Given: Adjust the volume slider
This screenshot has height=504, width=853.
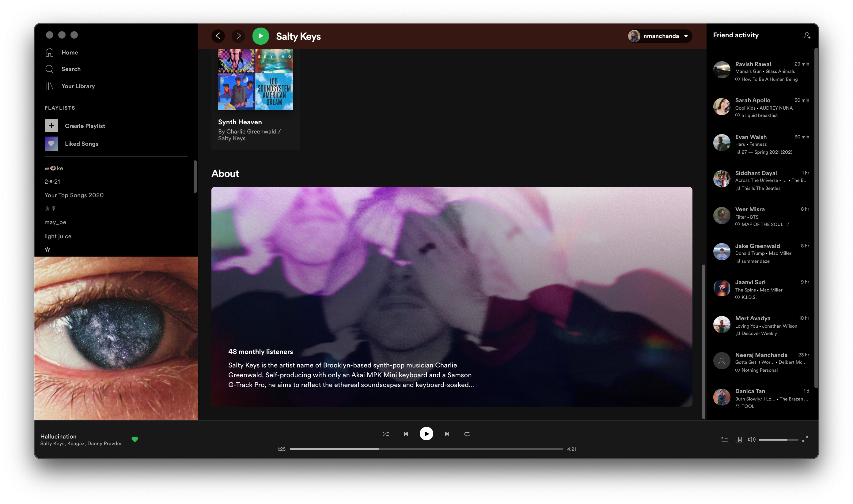Looking at the screenshot, I should coord(778,440).
